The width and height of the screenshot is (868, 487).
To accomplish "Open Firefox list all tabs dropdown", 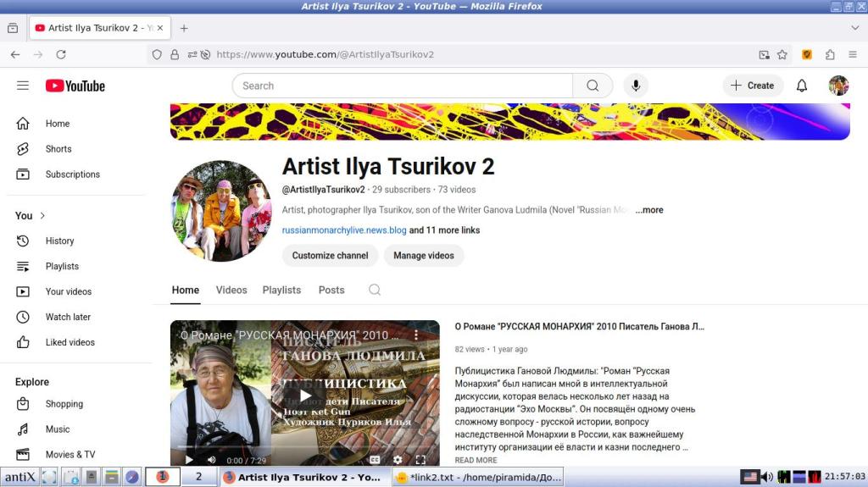I will pos(854,28).
